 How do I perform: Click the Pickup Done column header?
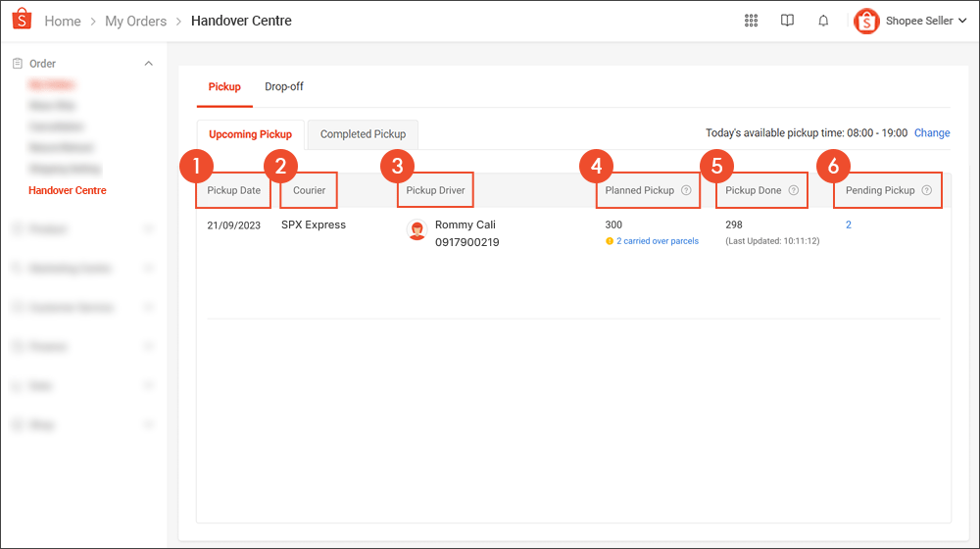tap(753, 190)
